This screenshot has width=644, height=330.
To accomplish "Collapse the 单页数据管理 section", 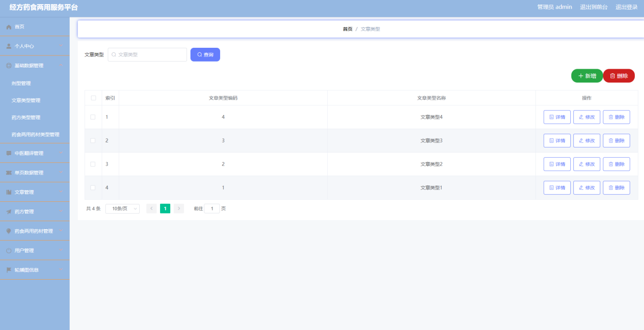I will (30, 172).
